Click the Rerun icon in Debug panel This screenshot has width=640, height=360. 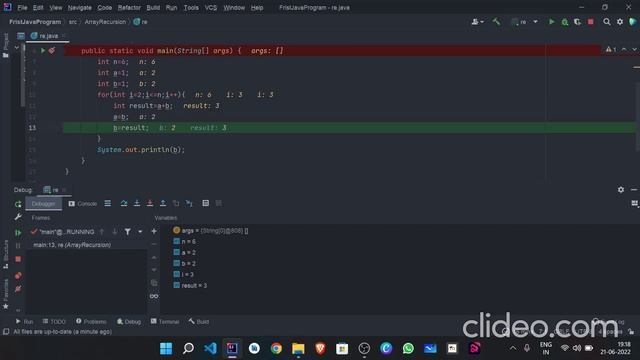18,204
